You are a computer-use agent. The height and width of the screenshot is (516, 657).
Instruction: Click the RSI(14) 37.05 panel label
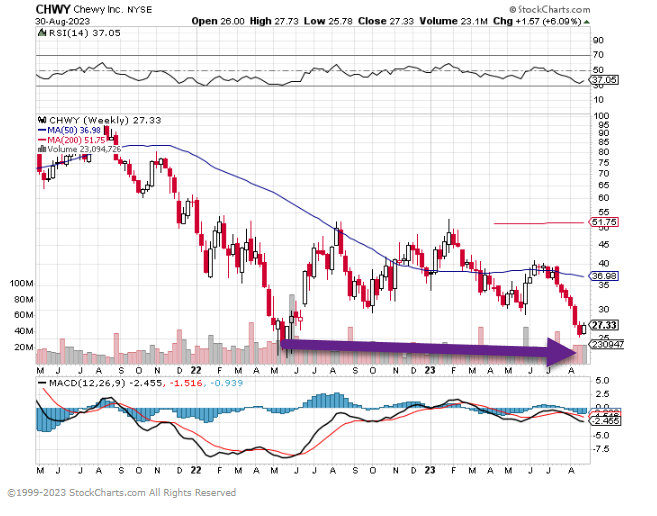tap(85, 33)
